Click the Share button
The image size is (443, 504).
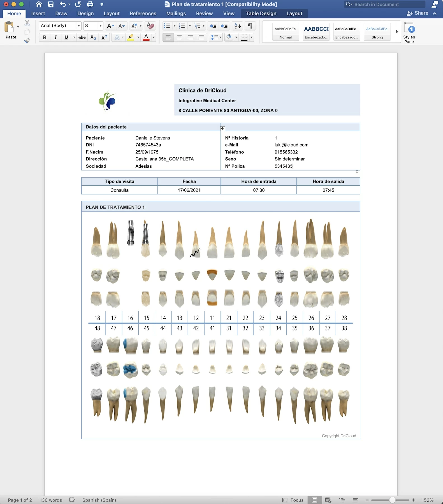[x=418, y=13]
